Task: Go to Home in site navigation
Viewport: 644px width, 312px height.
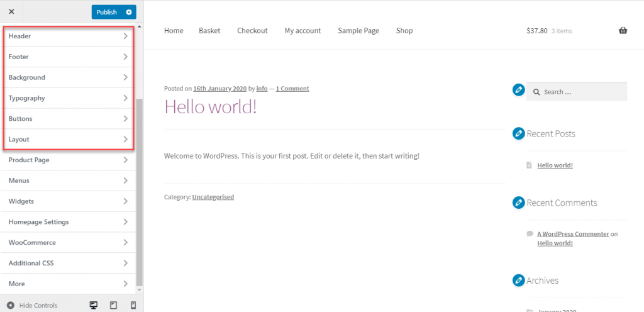Action: pyautogui.click(x=174, y=31)
